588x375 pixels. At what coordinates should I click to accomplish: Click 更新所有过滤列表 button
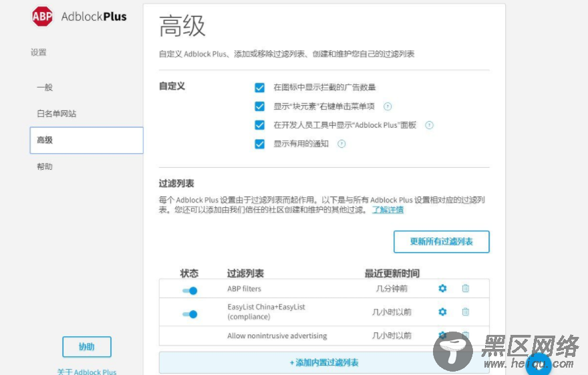[x=442, y=241]
